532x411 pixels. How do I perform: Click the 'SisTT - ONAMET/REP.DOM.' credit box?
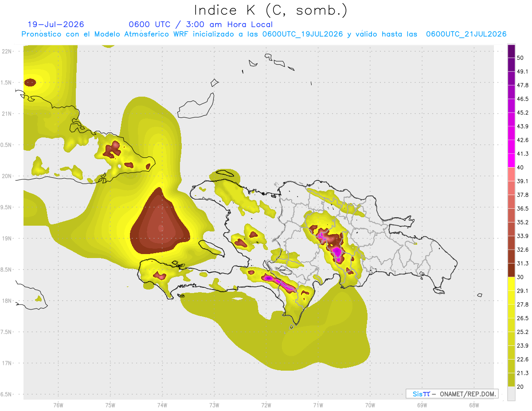[452, 394]
